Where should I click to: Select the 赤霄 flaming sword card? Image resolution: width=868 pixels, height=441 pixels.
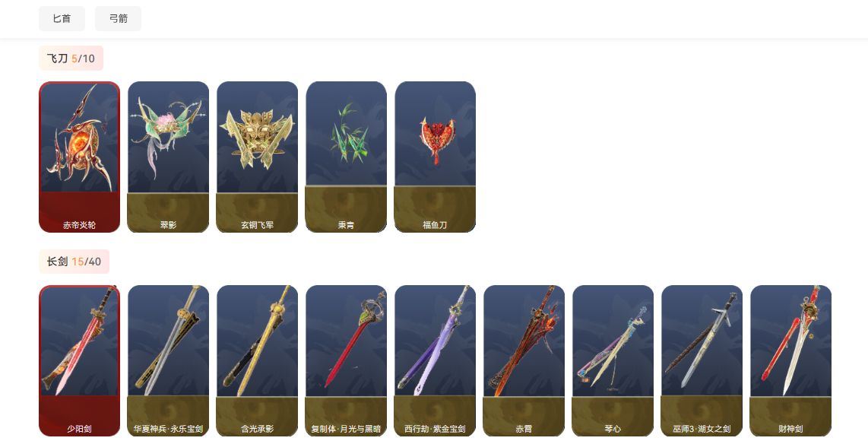(x=524, y=360)
